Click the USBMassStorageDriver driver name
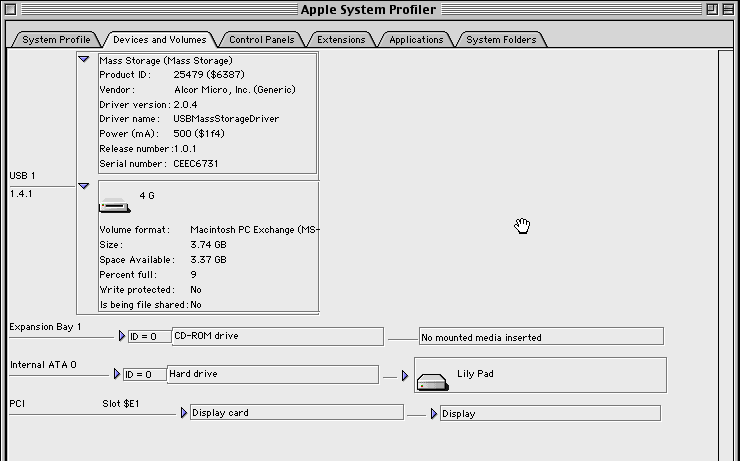Viewport: 740px width, 461px height. coord(226,119)
